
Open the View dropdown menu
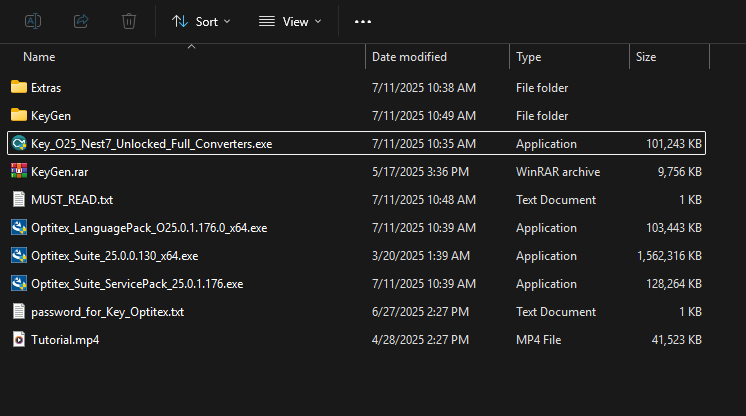pos(290,21)
